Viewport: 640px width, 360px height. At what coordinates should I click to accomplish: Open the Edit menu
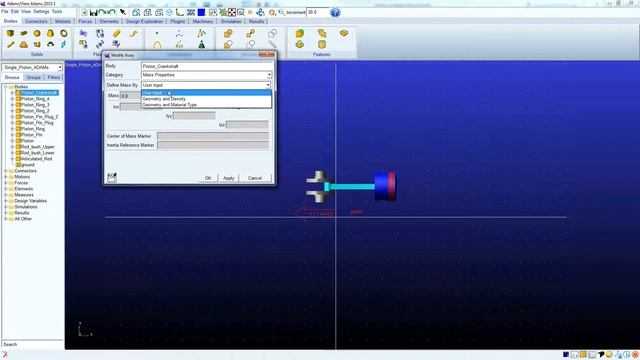(15, 11)
